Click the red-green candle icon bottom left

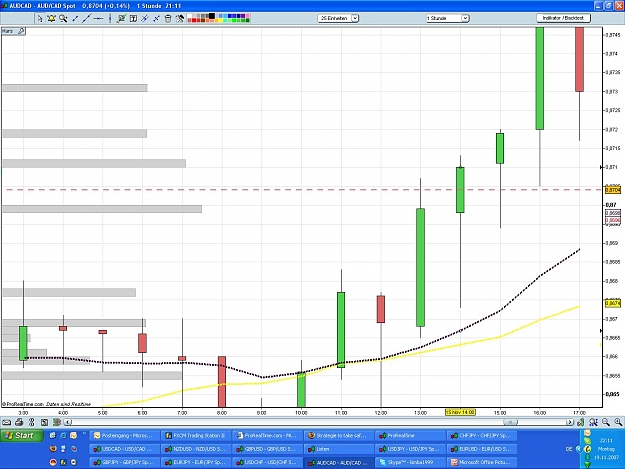pos(57,422)
